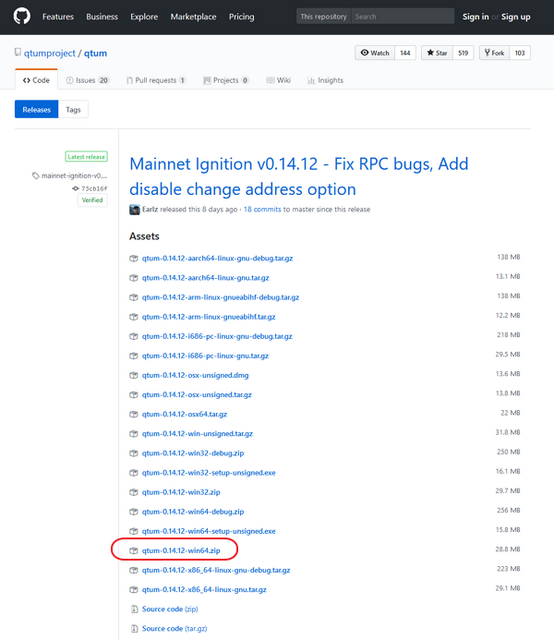Switch to the Wiki tab
The width and height of the screenshot is (554, 640).
coord(278,80)
